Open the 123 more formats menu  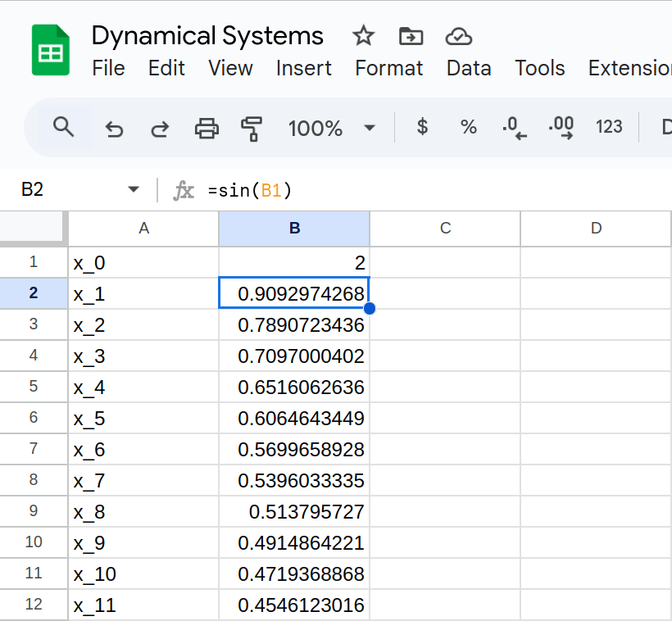click(609, 127)
